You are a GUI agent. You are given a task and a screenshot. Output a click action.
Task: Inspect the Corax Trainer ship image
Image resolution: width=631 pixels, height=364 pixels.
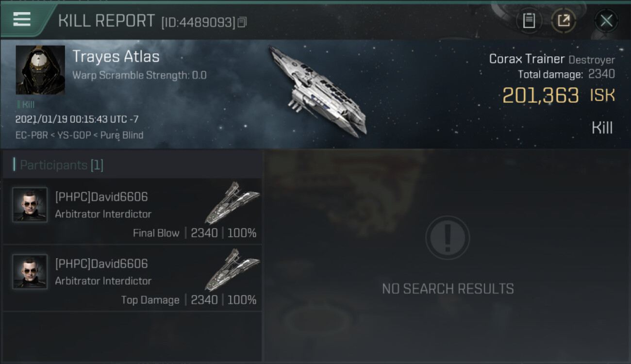[318, 91]
